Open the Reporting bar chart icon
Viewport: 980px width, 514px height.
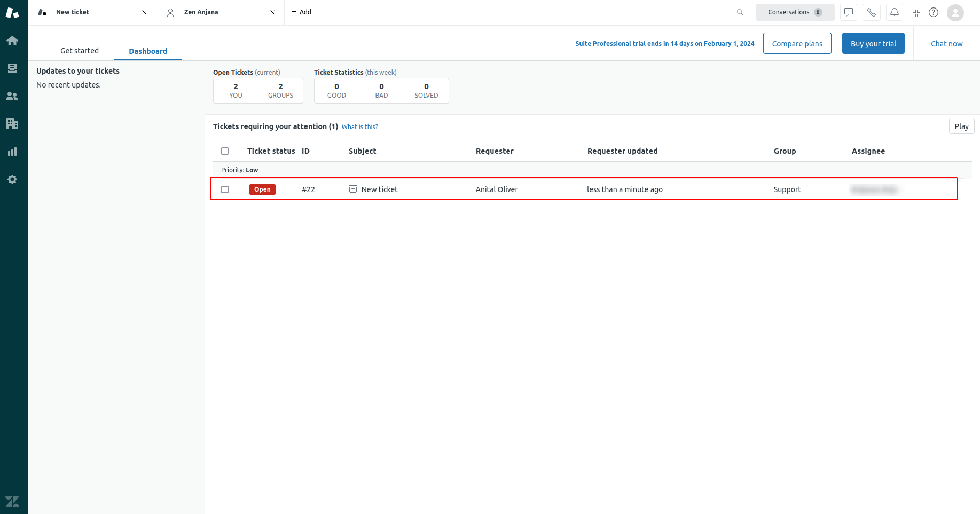[12, 152]
